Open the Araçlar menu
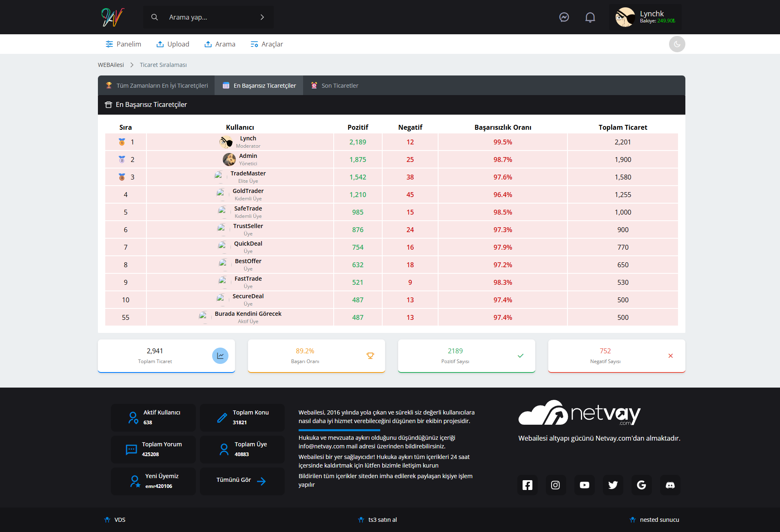Image resolution: width=780 pixels, height=532 pixels. point(267,44)
